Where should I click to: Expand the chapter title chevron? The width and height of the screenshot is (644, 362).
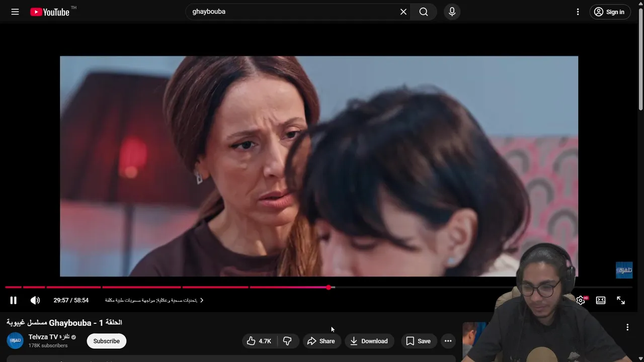[x=202, y=300]
